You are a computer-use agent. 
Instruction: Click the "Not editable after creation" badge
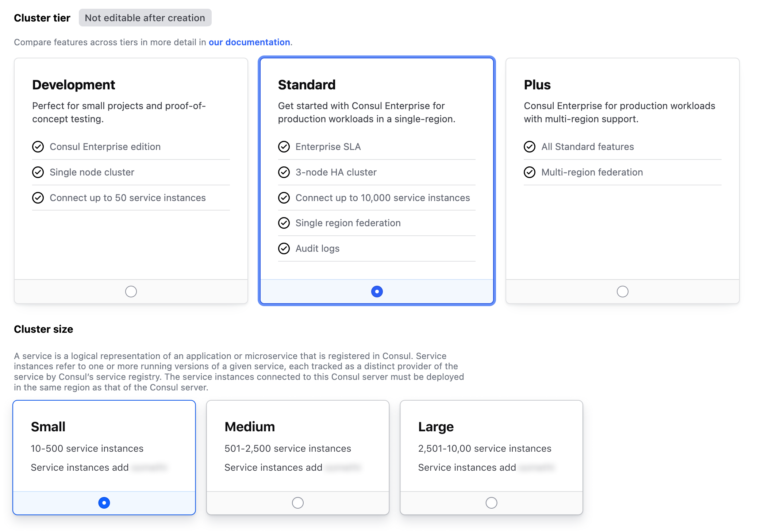click(x=145, y=18)
